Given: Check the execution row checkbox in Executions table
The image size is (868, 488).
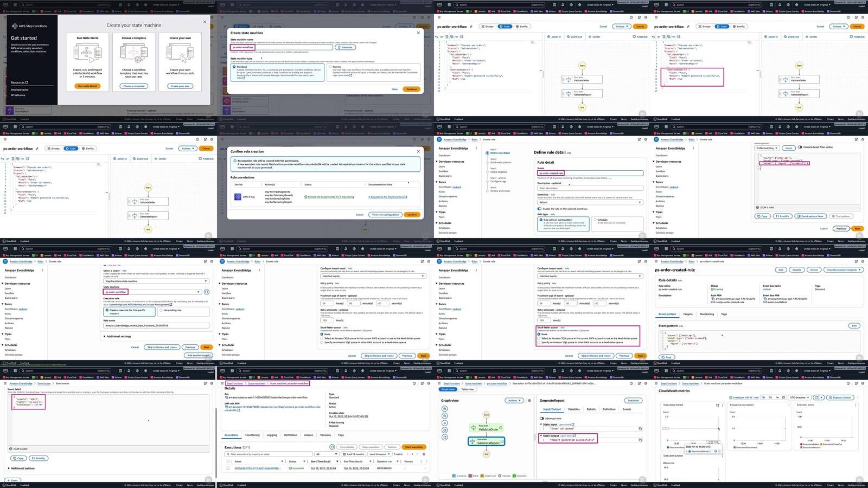Looking at the screenshot, I should tap(228, 468).
